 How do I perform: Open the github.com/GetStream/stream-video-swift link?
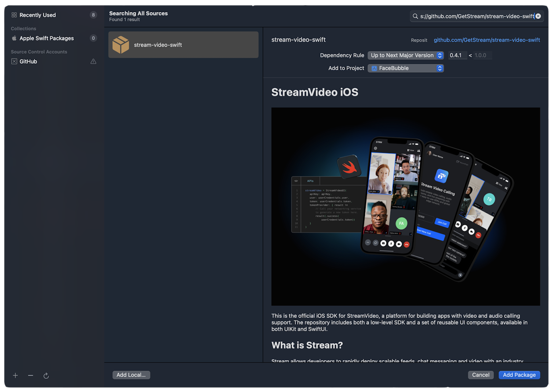pos(487,40)
